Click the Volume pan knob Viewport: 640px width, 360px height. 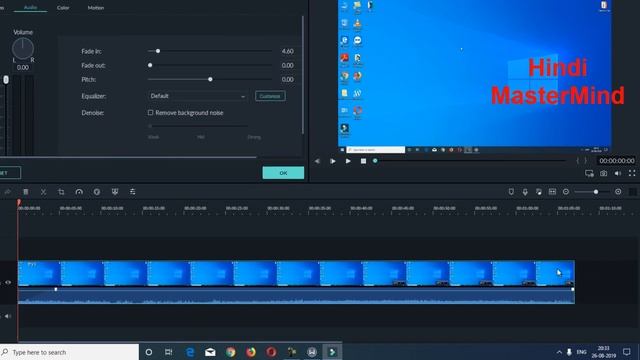pos(23,49)
